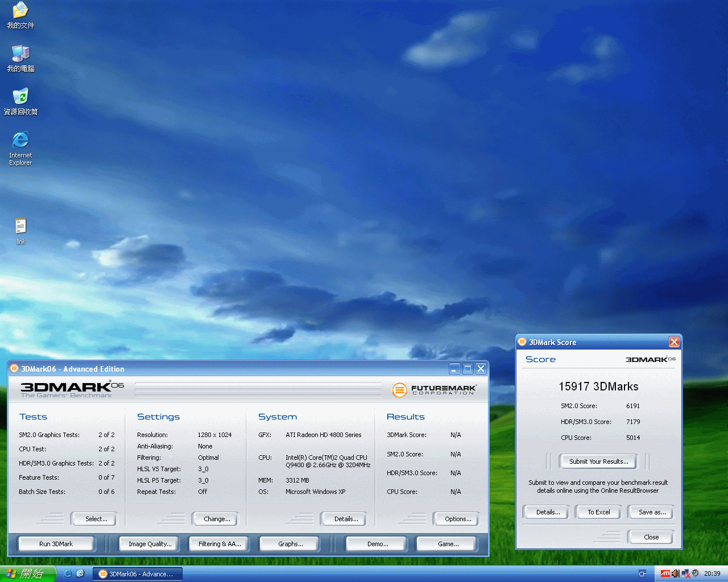Open system Details... in main window
Screen dimensions: 728x582
(344, 519)
